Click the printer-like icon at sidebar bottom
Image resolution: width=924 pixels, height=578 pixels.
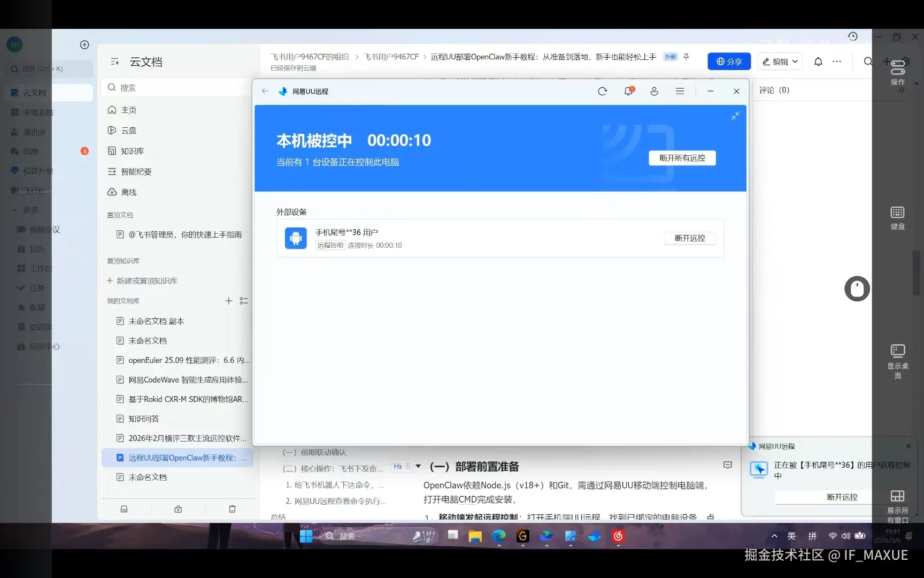124,509
